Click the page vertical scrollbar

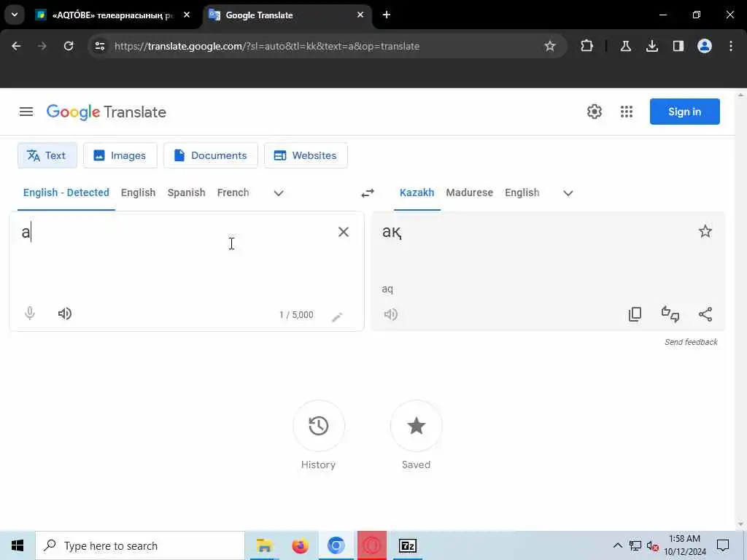click(x=740, y=309)
